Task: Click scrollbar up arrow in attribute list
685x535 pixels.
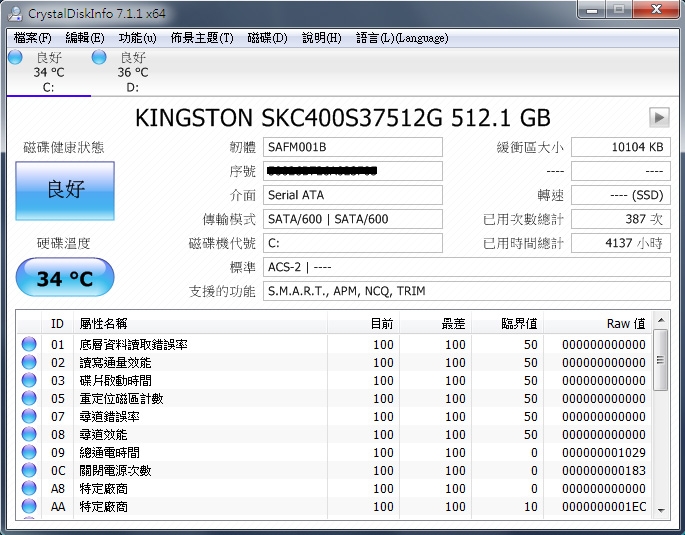Action: [661, 320]
